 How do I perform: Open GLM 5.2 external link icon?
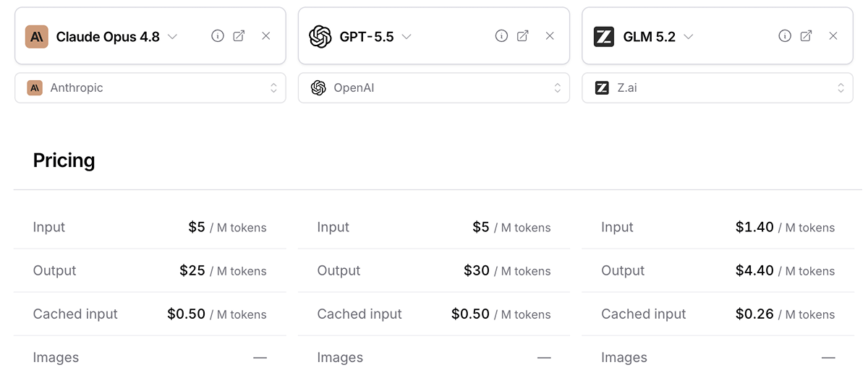click(x=807, y=36)
